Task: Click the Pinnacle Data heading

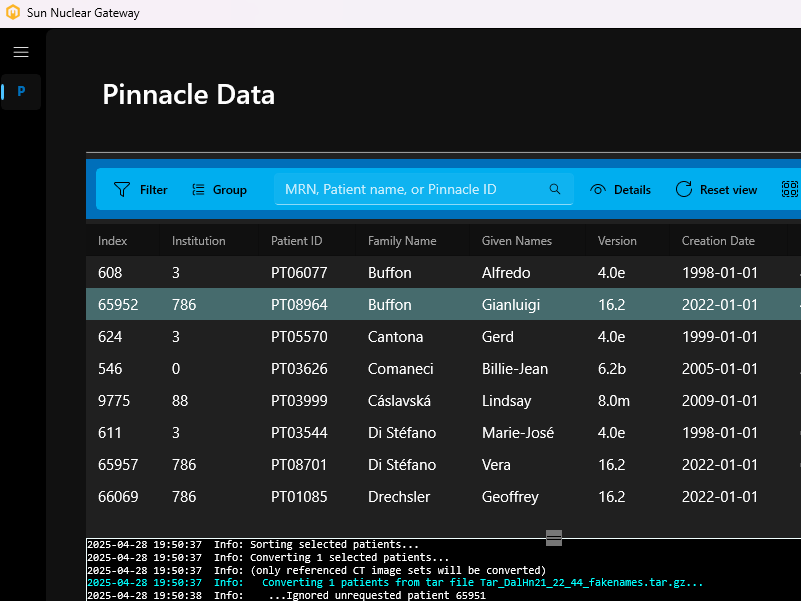Action: coord(189,95)
